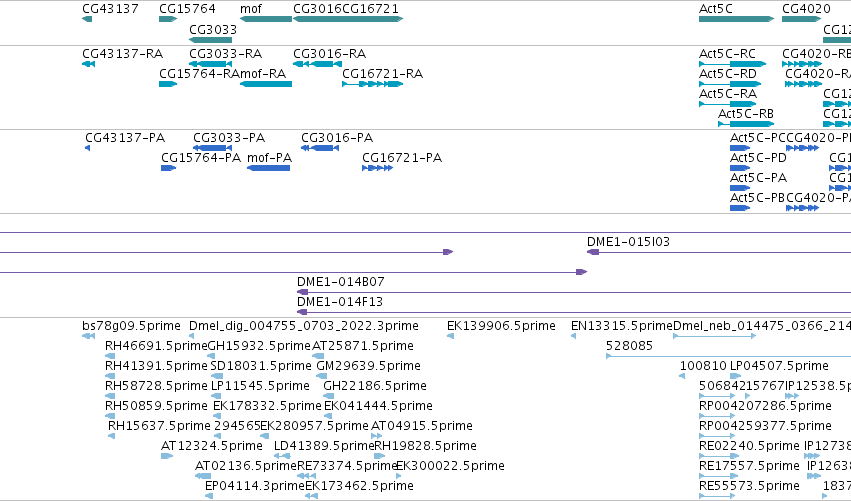Click EST RH19828.5prime
This screenshot has width=851, height=501.
[x=380, y=457]
